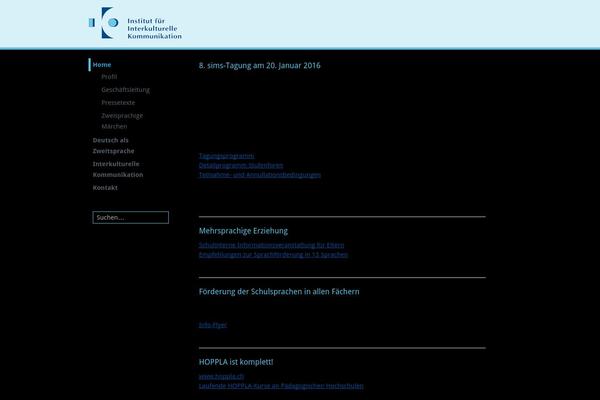Go to the Profil page
The width and height of the screenshot is (600, 400).
[109, 77]
